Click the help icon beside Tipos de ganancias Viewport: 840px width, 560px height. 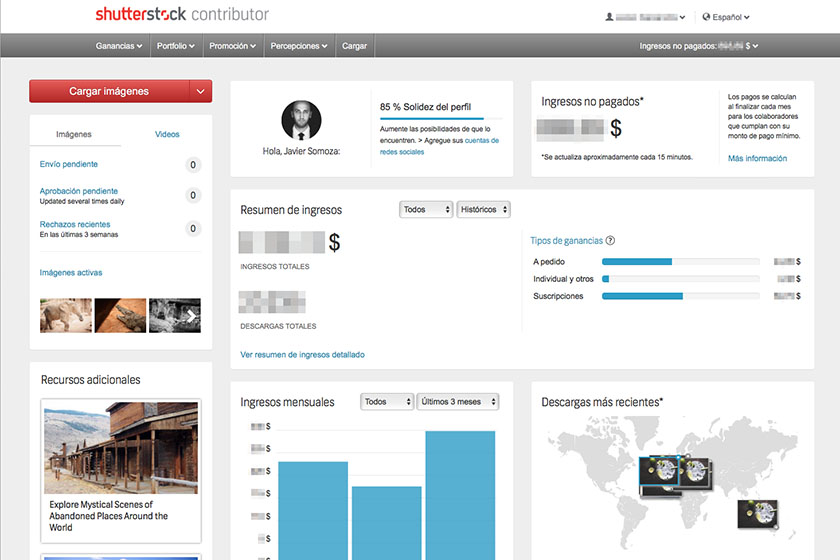click(x=610, y=240)
